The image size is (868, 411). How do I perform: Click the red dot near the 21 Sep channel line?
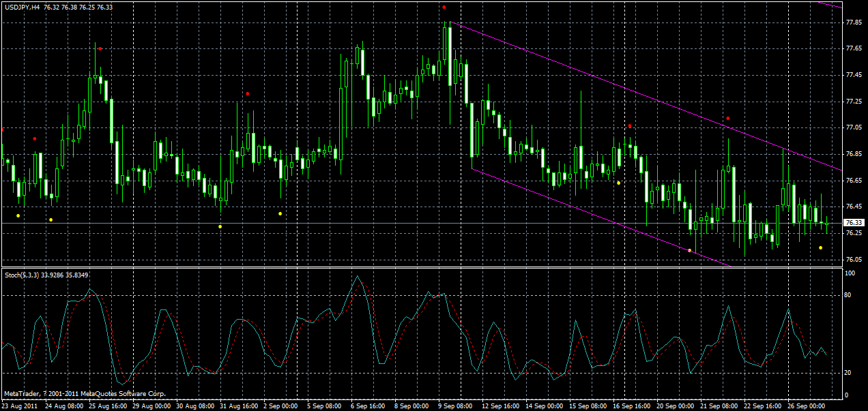[x=727, y=119]
